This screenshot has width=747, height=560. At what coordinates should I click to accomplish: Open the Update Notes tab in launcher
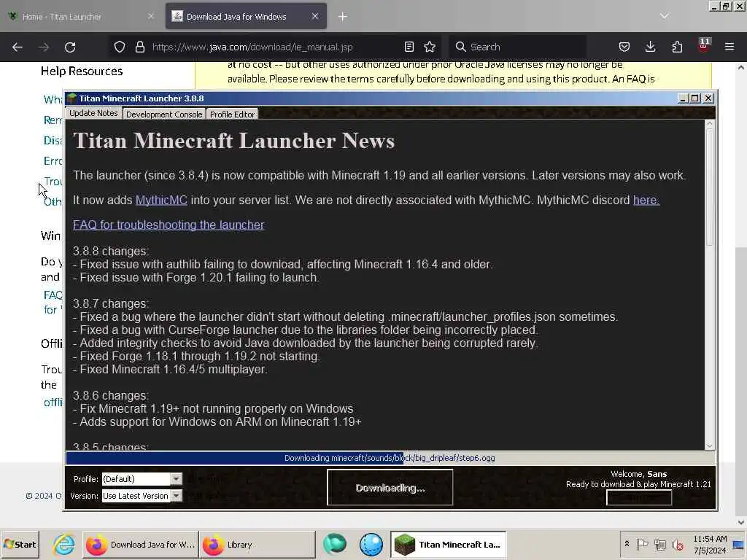[93, 113]
